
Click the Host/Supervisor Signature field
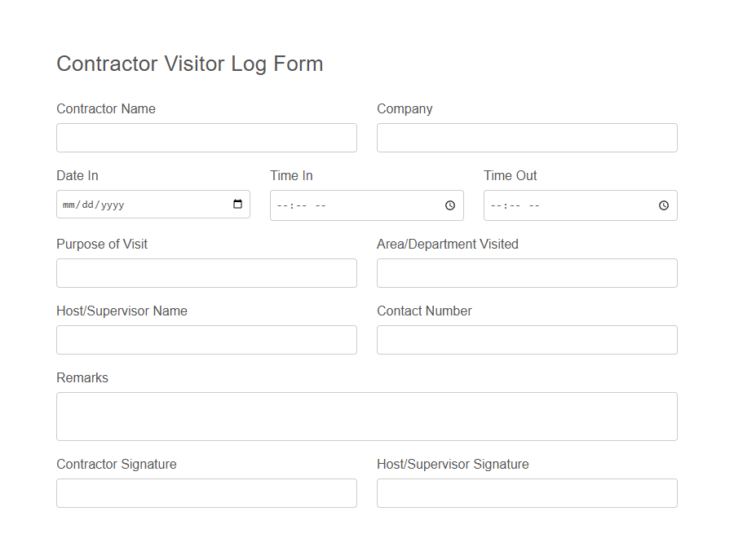coord(526,493)
